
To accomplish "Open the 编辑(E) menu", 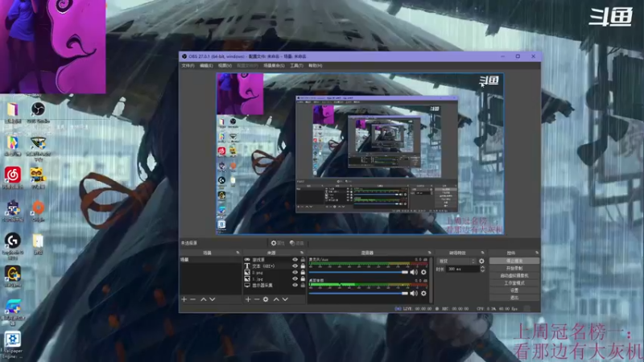I will click(206, 66).
